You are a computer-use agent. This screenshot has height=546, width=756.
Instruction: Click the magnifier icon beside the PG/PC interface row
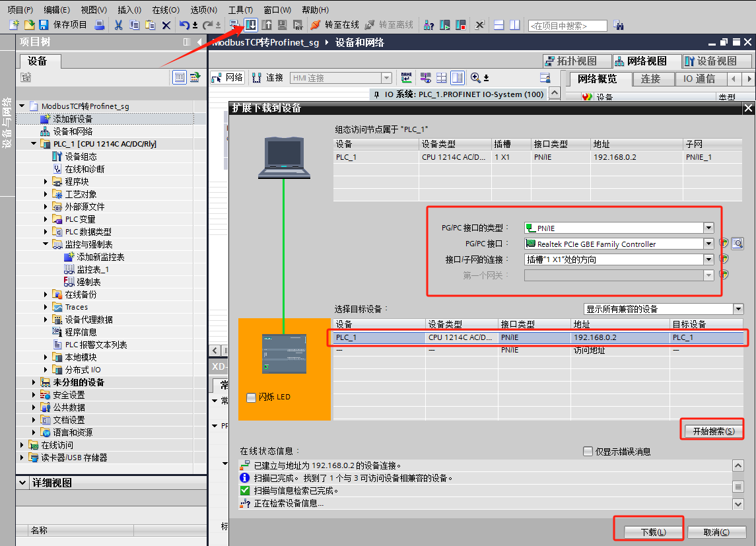(738, 244)
